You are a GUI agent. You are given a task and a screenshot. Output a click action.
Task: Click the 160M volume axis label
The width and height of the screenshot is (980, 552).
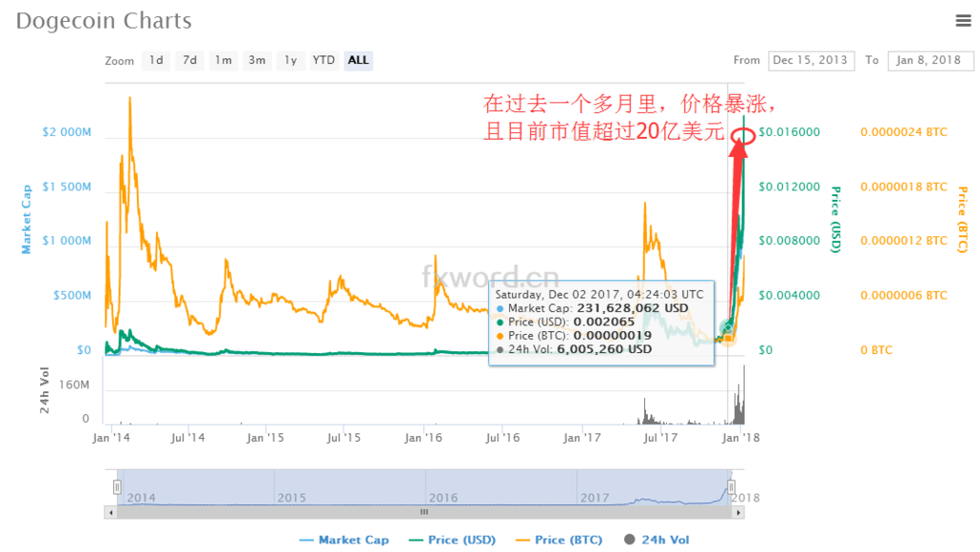(x=75, y=386)
